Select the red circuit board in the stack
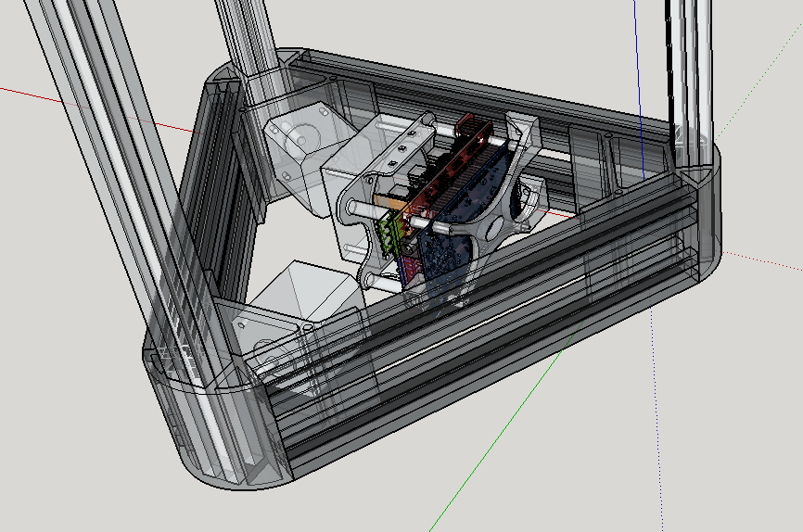Viewport: 803px width, 532px height. [x=447, y=174]
